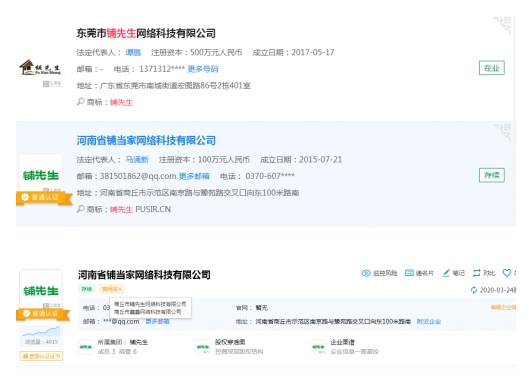Click the detail-page company name heading
Screen dimensions: 529x376
coord(144,275)
